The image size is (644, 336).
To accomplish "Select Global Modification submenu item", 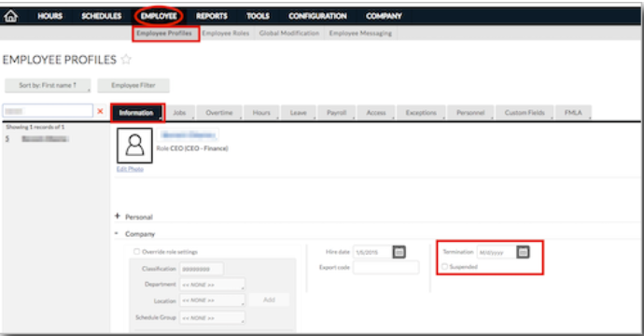I will [x=289, y=34].
